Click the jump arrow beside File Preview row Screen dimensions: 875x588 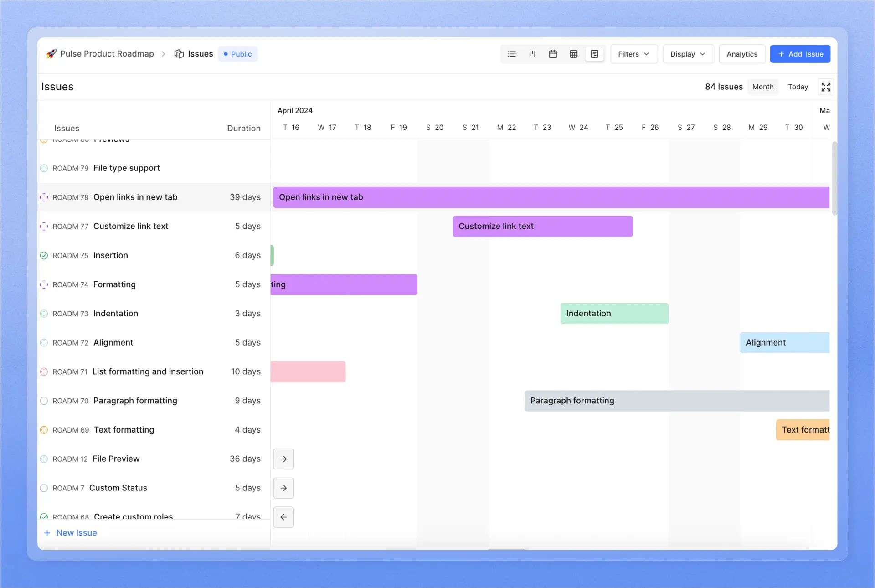tap(283, 459)
